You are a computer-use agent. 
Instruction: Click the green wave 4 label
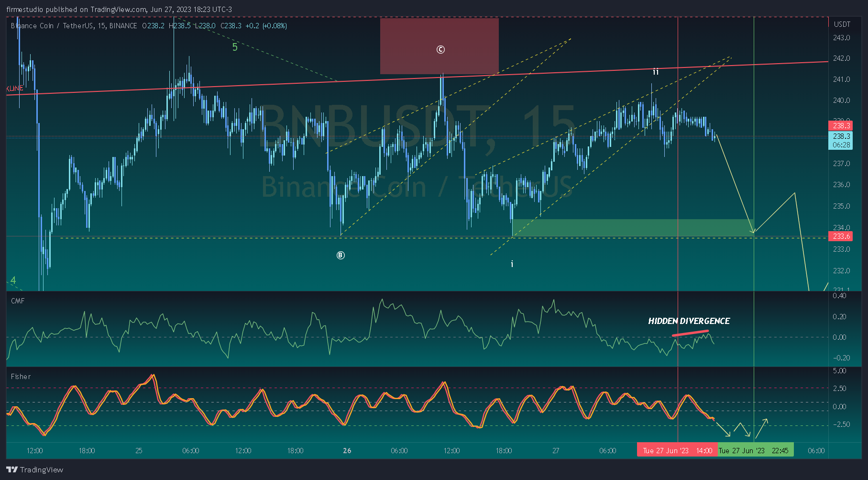[13, 280]
